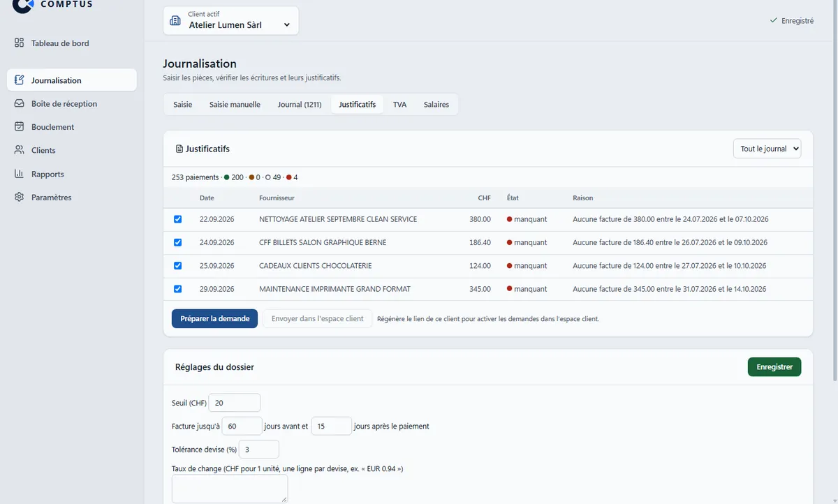The width and height of the screenshot is (838, 504).
Task: Go to Tableau de bord
Action: (72, 43)
